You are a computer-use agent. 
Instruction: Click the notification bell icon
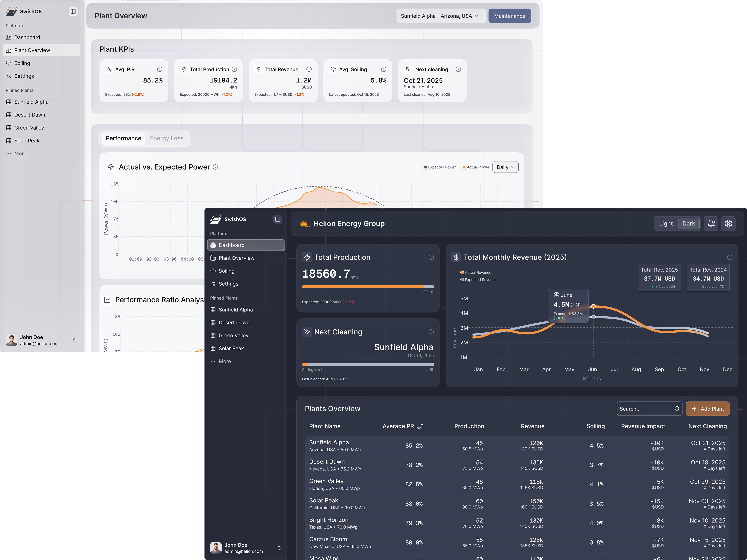point(711,223)
